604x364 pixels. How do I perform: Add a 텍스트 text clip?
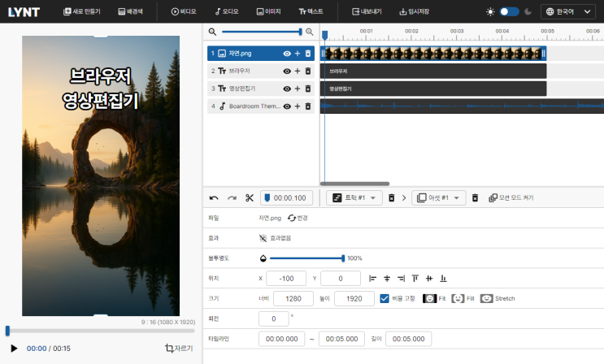coord(311,11)
